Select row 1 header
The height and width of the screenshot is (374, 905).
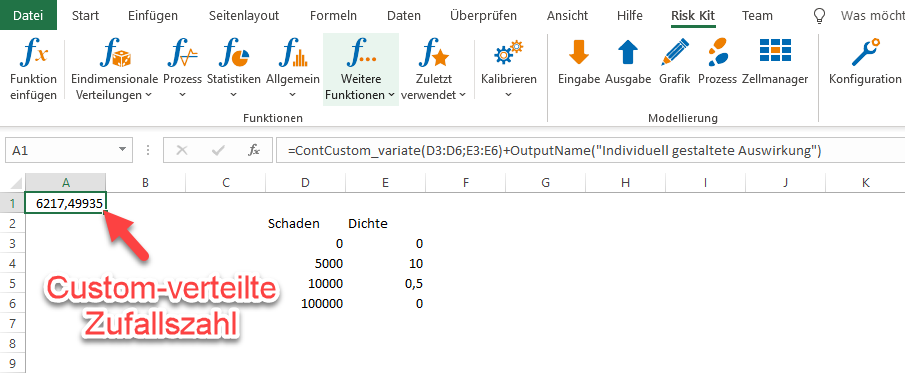[x=12, y=203]
